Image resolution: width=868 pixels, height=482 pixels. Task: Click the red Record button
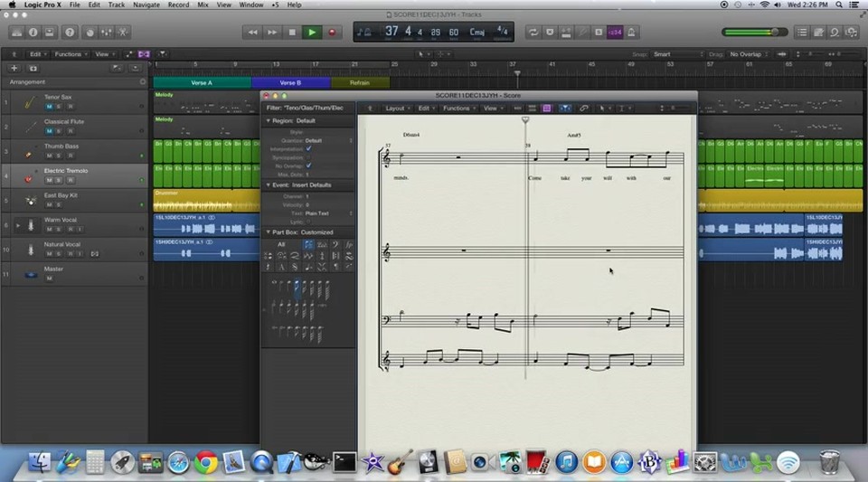pyautogui.click(x=332, y=32)
